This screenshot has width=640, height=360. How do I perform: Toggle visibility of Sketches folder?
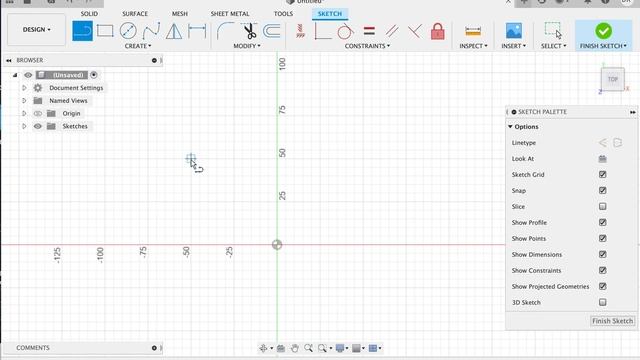point(38,126)
